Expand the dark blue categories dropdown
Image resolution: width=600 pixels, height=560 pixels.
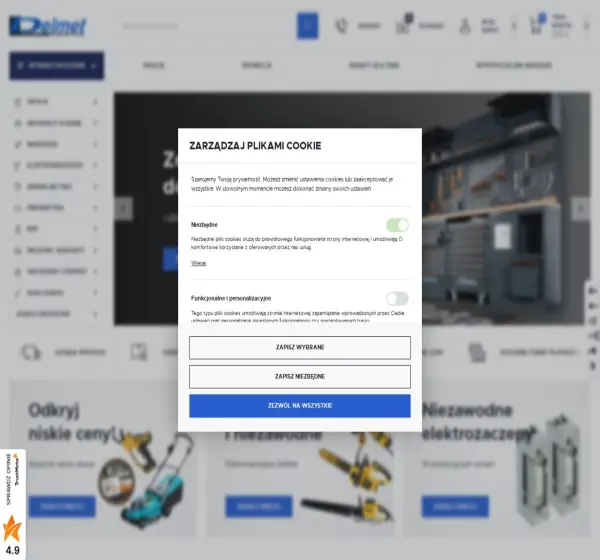(56, 65)
